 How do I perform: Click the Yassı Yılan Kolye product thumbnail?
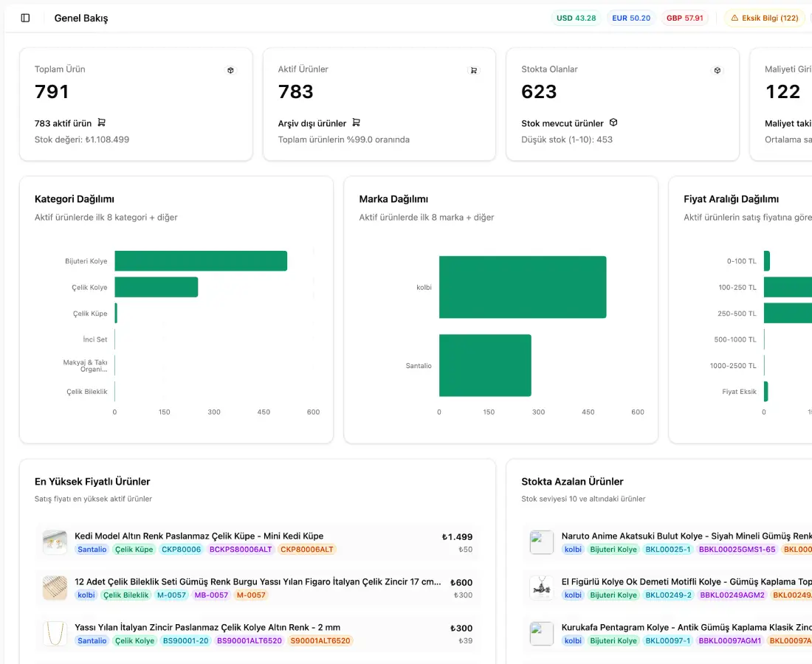[55, 634]
